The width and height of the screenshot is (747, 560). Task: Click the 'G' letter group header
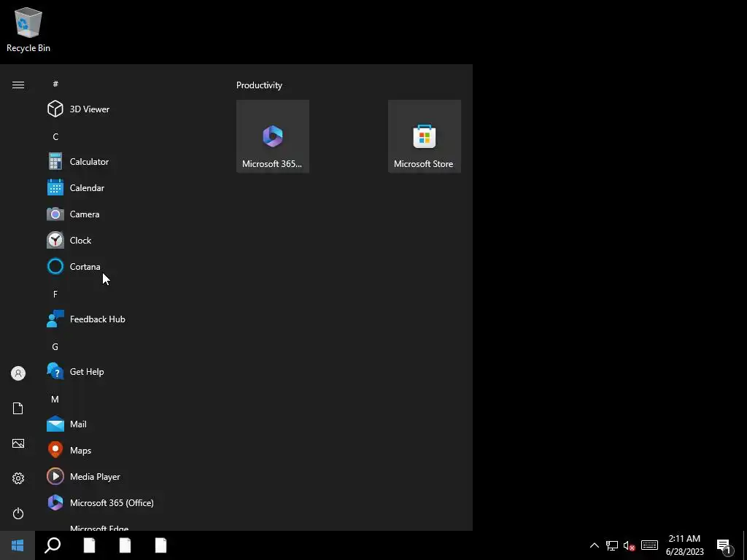55,346
